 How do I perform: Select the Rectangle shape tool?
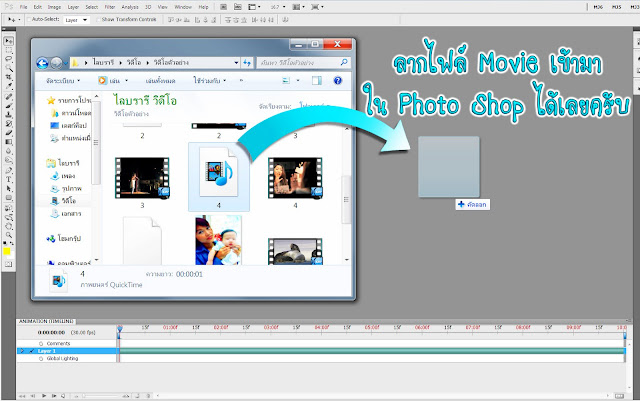tap(9, 197)
